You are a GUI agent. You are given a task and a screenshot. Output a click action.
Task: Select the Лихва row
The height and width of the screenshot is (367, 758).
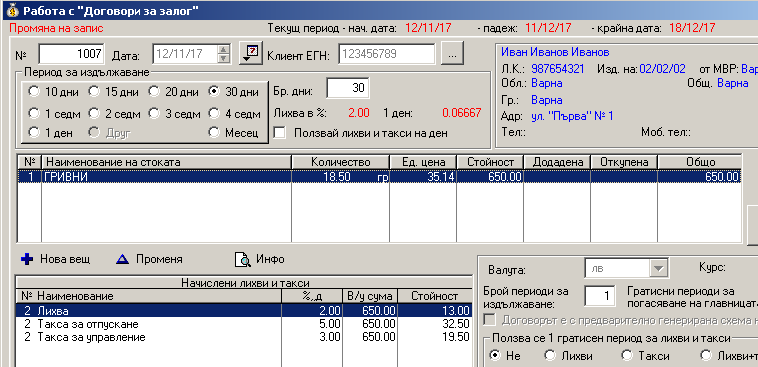pyautogui.click(x=244, y=311)
